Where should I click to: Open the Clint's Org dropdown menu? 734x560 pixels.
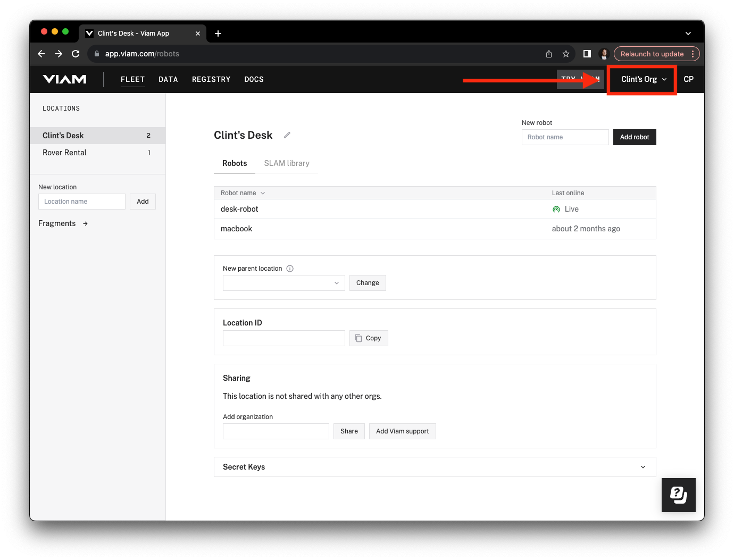(641, 79)
